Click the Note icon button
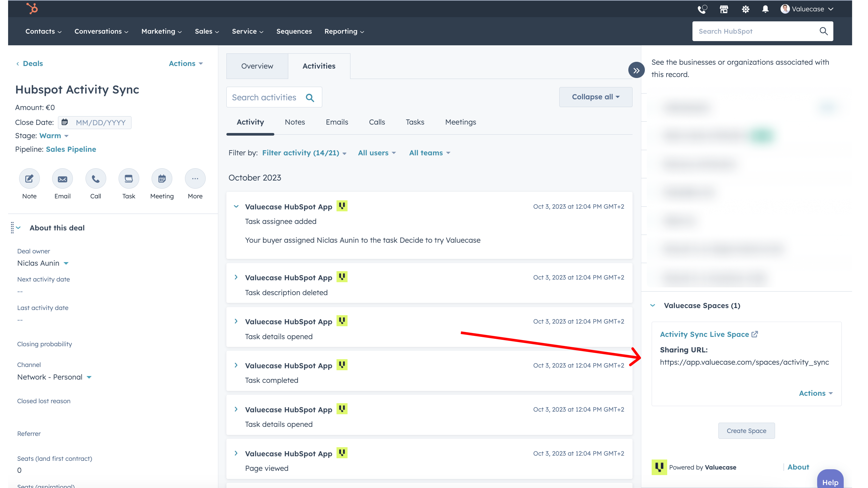868x488 pixels. 29,179
